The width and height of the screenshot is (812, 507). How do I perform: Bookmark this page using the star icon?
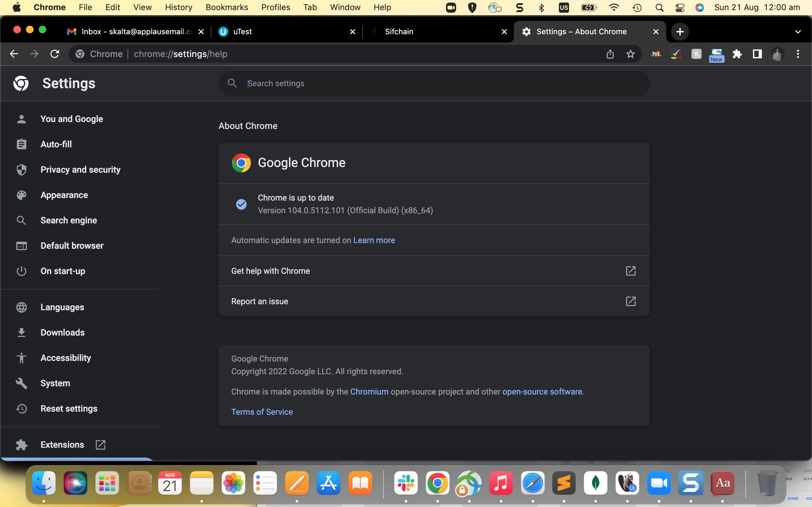[630, 54]
